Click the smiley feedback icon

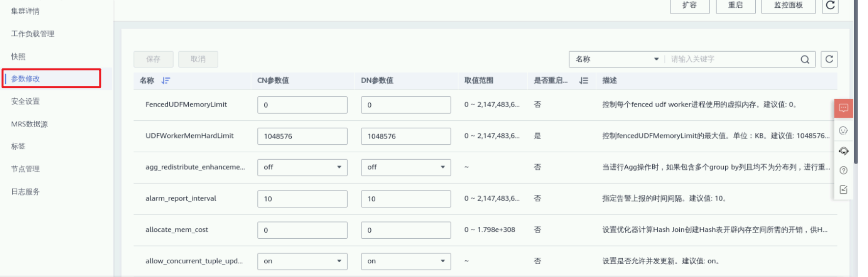pos(843,131)
